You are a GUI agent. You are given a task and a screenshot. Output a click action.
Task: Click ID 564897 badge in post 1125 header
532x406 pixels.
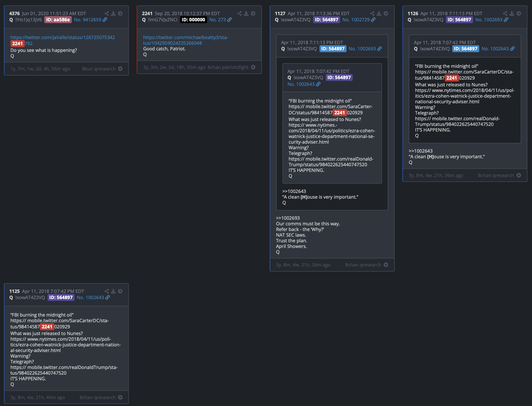[61, 297]
